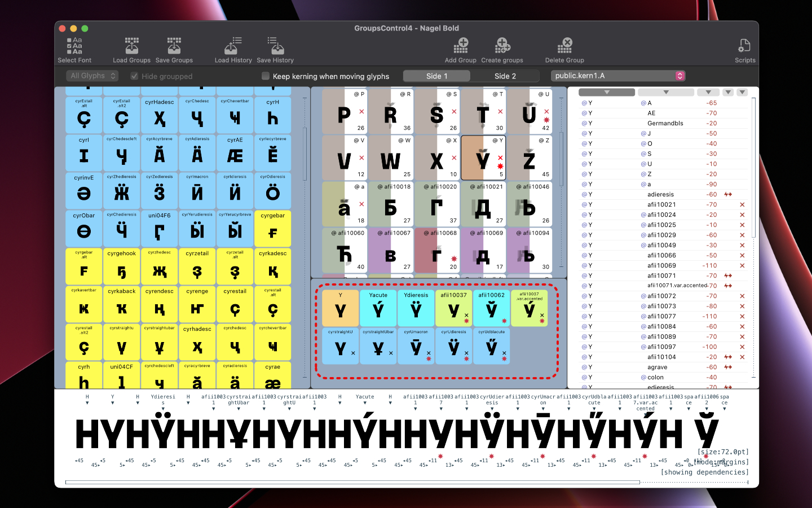This screenshot has height=508, width=812.
Task: Switch to the Side 2 tab
Action: [505, 76]
